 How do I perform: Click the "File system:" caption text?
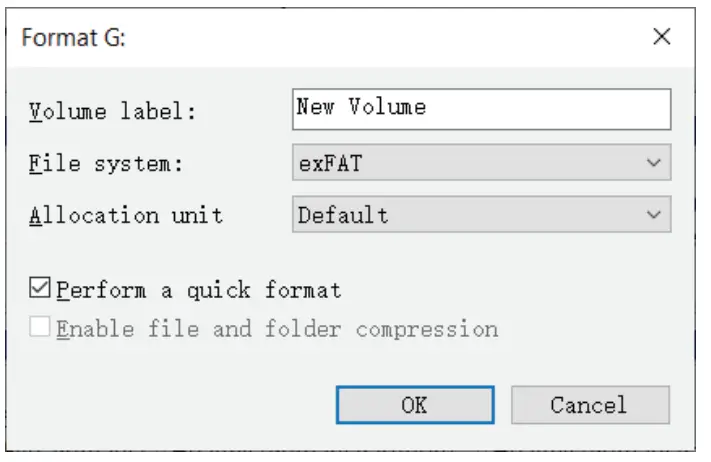tap(106, 163)
